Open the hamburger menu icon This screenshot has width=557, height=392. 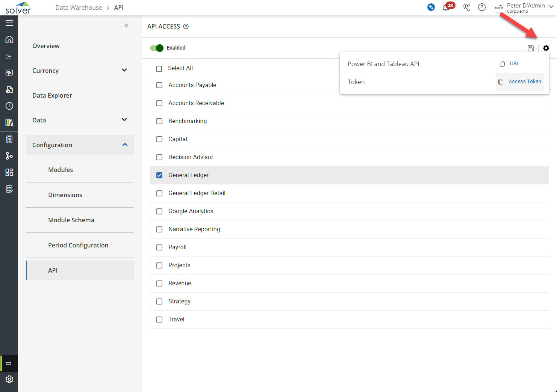tap(9, 23)
